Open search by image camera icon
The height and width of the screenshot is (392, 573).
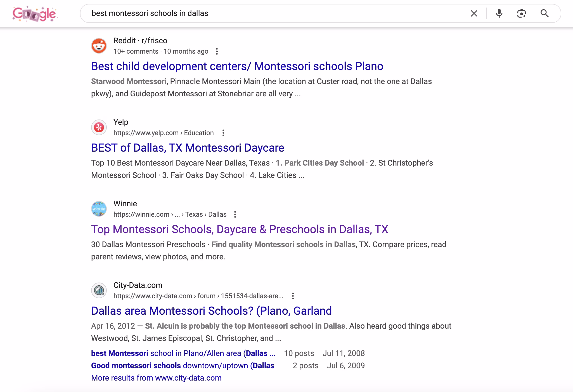tap(521, 13)
